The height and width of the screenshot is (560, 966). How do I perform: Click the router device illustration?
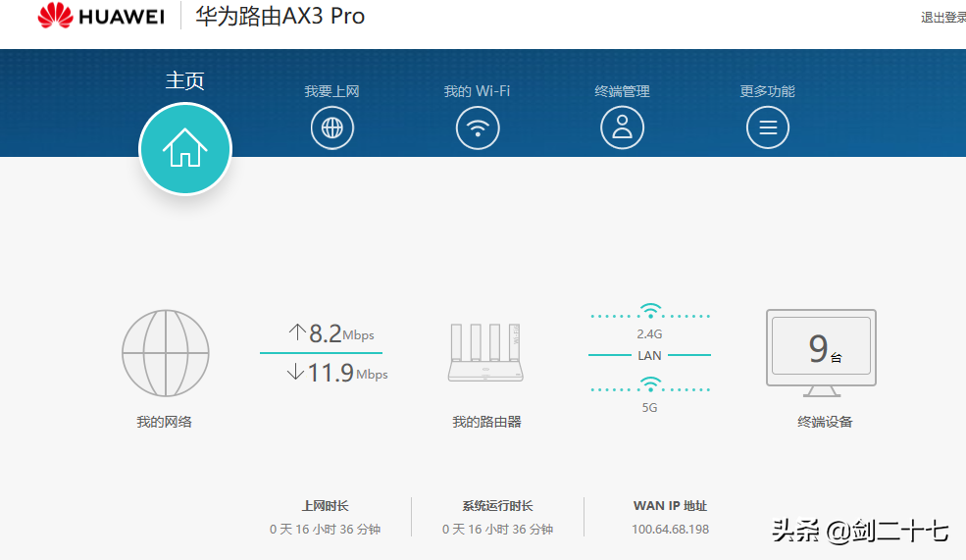pos(485,352)
